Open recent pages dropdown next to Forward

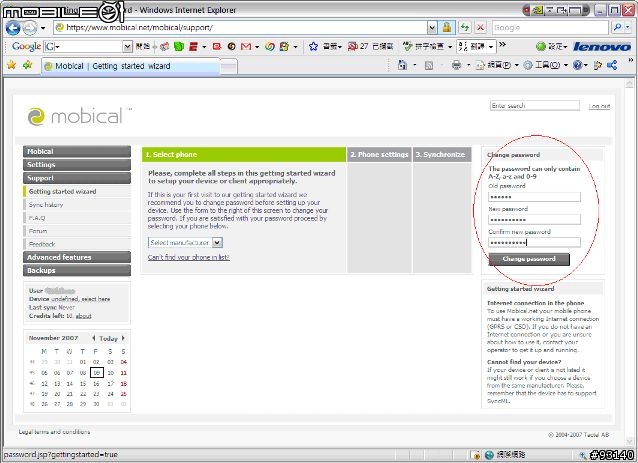tap(43, 28)
